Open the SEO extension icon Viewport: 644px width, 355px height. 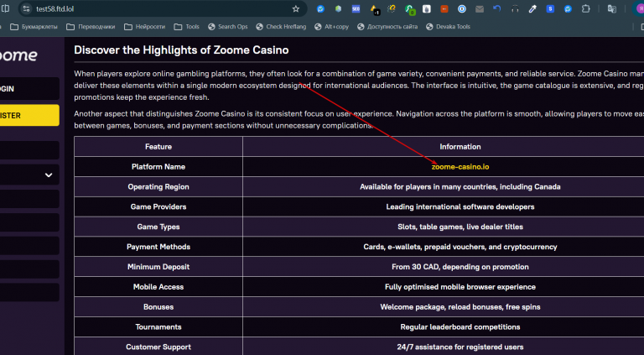coord(356,8)
